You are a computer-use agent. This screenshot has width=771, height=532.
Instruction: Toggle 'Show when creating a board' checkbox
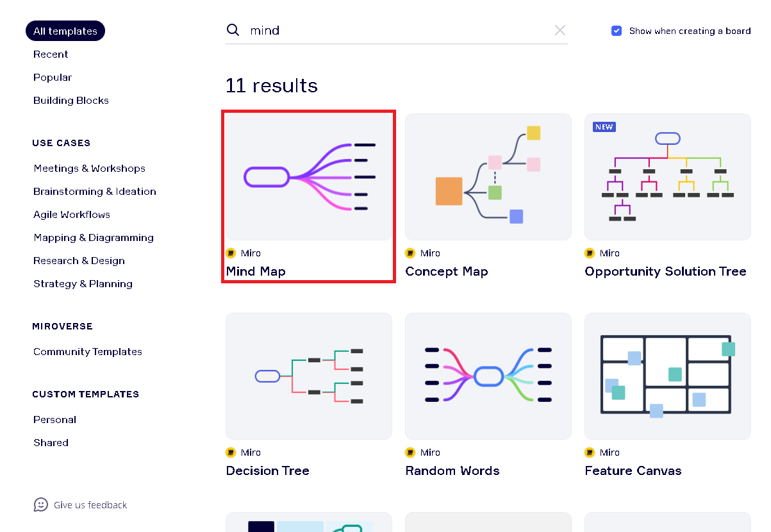point(617,31)
